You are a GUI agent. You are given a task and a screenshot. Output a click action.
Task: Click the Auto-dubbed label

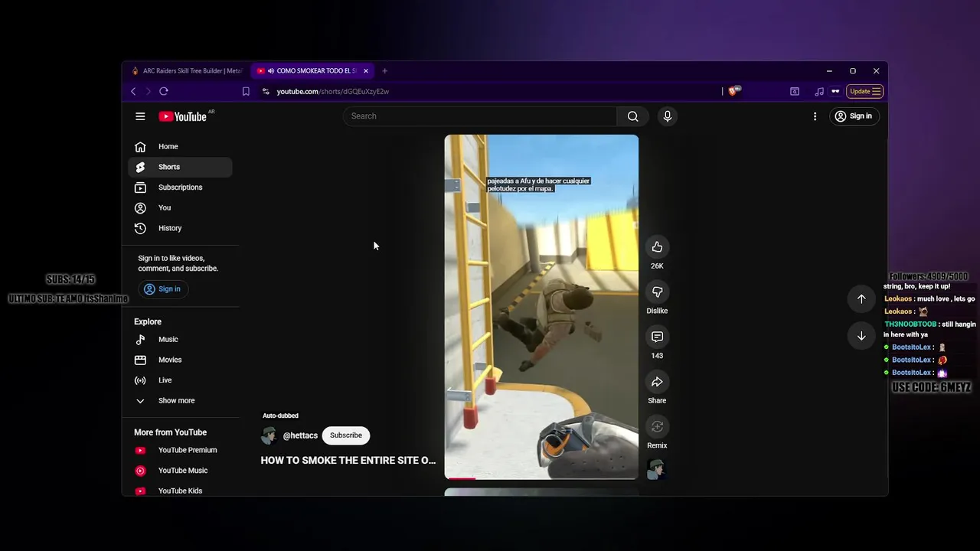(x=280, y=416)
